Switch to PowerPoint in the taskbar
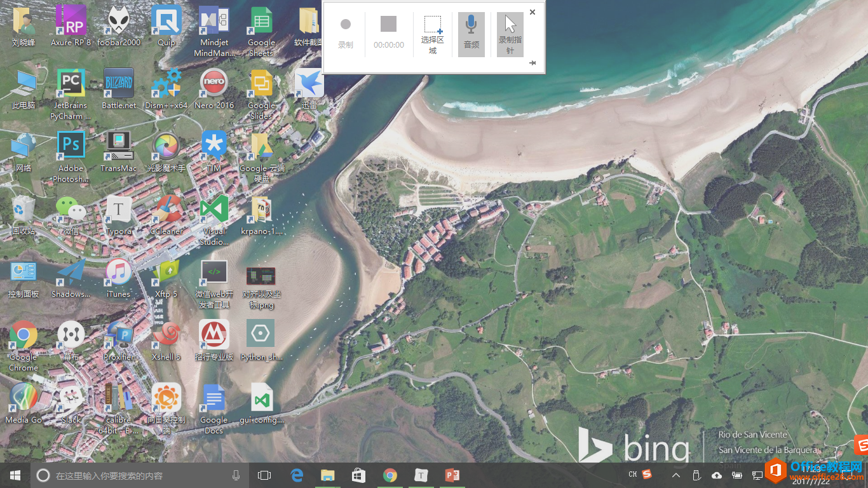 click(452, 475)
